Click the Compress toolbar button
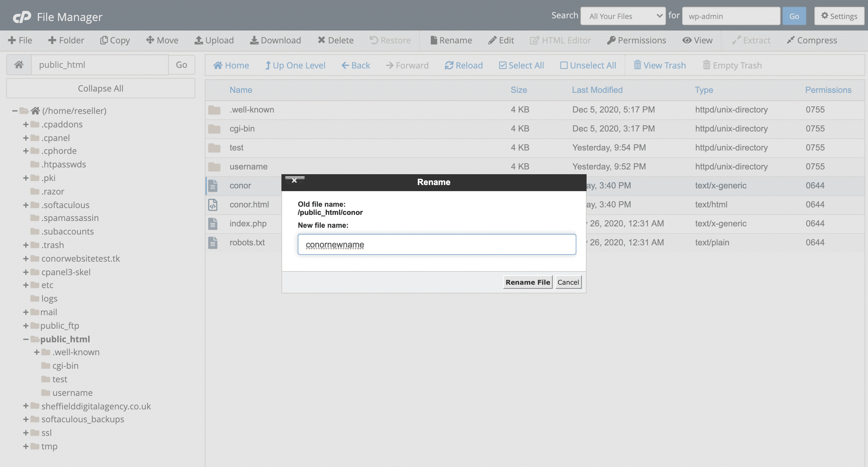This screenshot has height=467, width=868. (x=812, y=40)
